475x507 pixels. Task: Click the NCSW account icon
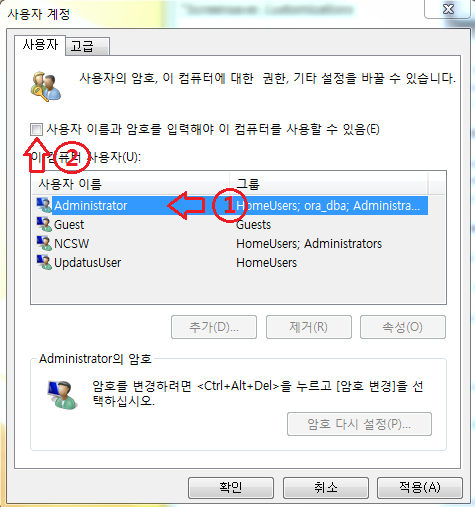44,243
